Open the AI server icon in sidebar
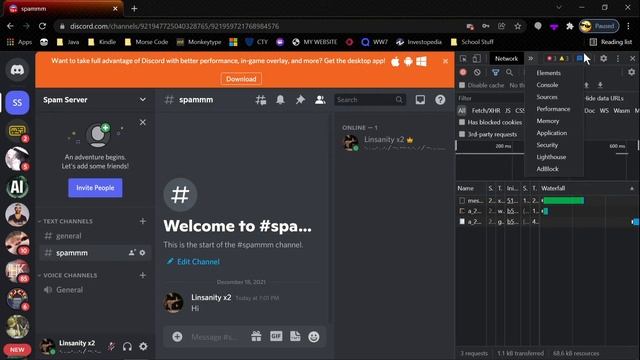640x360 pixels. tap(17, 187)
